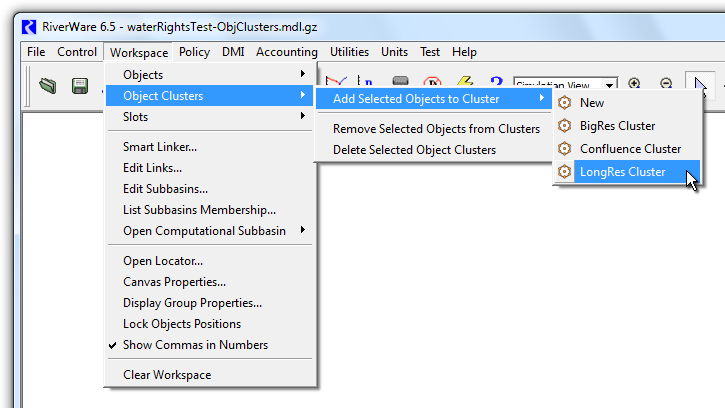Open the File menu
The width and height of the screenshot is (725, 408).
coord(36,52)
